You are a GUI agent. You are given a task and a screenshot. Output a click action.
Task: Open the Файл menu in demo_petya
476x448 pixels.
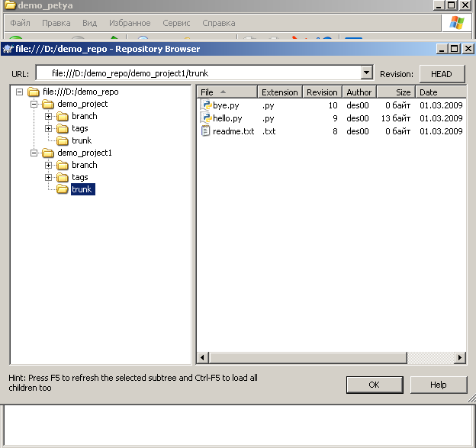click(x=20, y=23)
